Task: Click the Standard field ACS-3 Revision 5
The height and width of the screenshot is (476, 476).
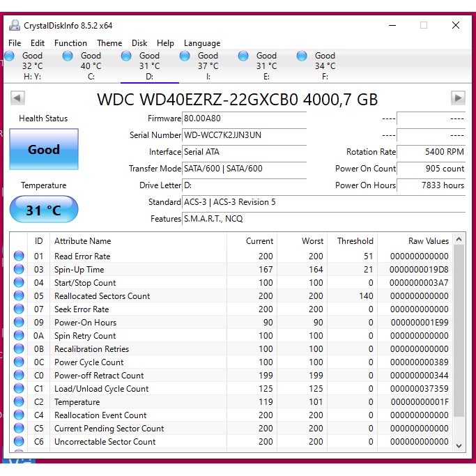Action: (x=323, y=202)
